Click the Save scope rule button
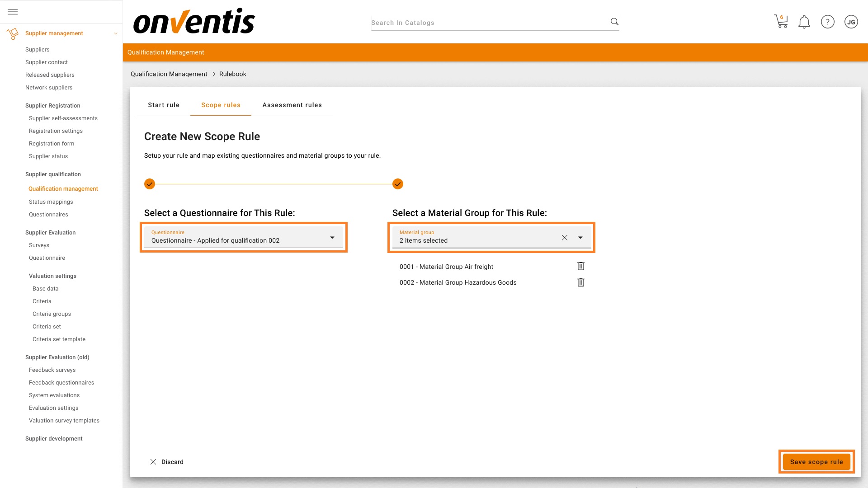The height and width of the screenshot is (488, 868). point(816,462)
